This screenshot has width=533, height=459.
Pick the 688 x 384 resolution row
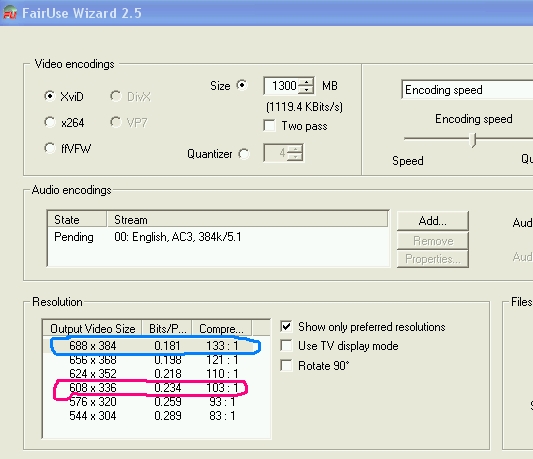tap(156, 346)
